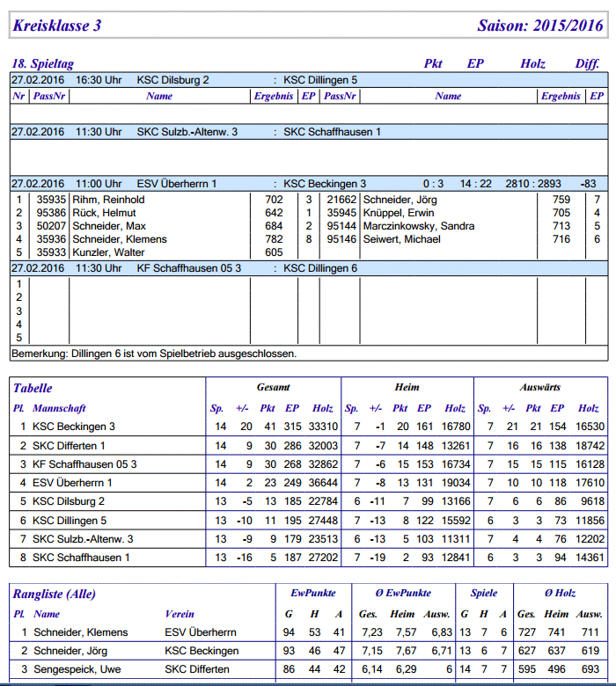Click player Rihm, Reinhold
The image size is (616, 686).
(x=108, y=200)
